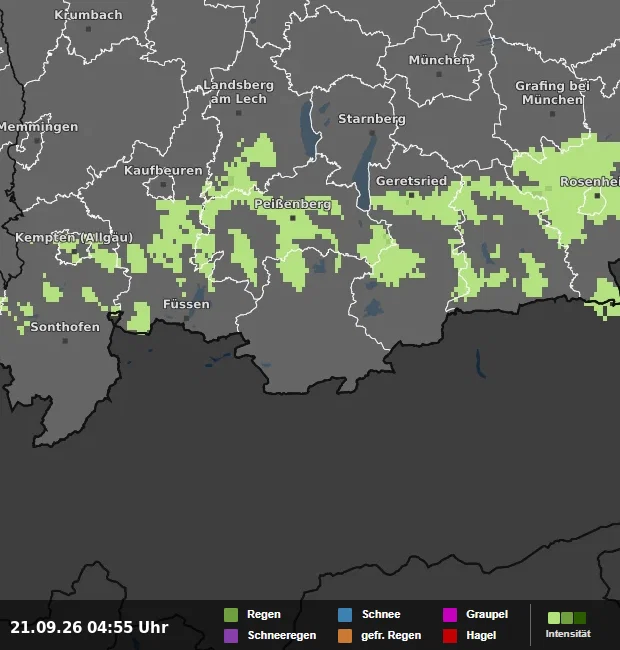The image size is (620, 650).
Task: Select the Geretsried location marker
Action: 411,195
